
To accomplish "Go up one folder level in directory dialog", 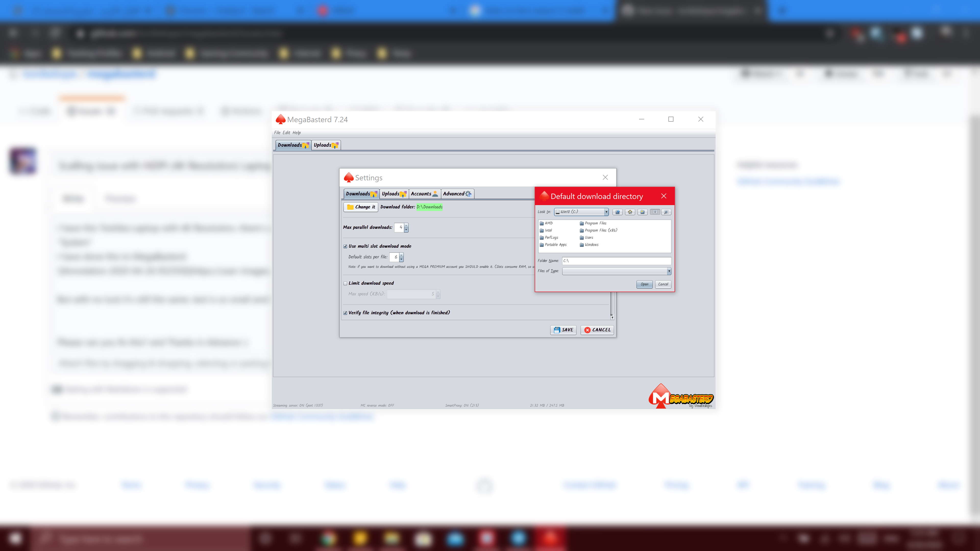I will click(x=617, y=212).
